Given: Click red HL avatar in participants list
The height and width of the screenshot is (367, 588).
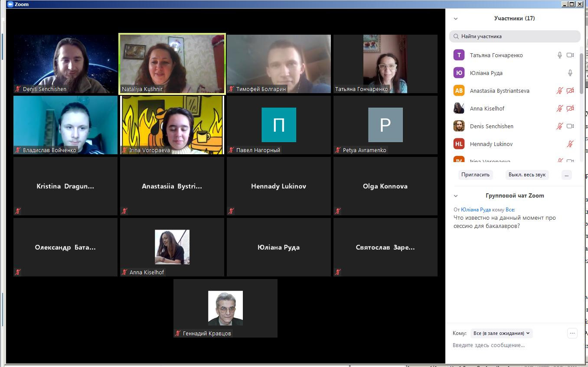Looking at the screenshot, I should click(459, 144).
